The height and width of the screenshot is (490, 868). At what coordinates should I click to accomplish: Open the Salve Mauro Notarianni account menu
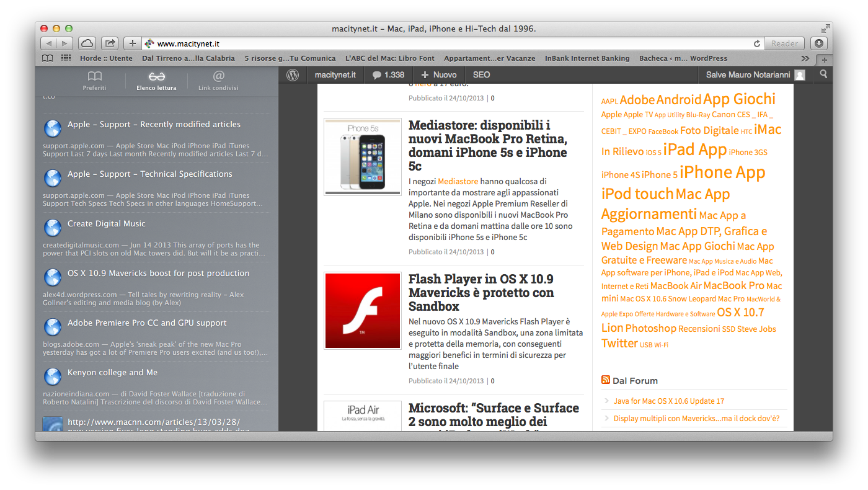pyautogui.click(x=755, y=75)
